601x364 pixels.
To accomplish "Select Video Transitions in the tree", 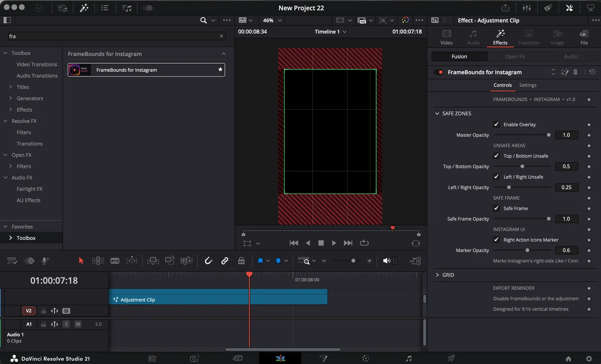I will pos(37,65).
